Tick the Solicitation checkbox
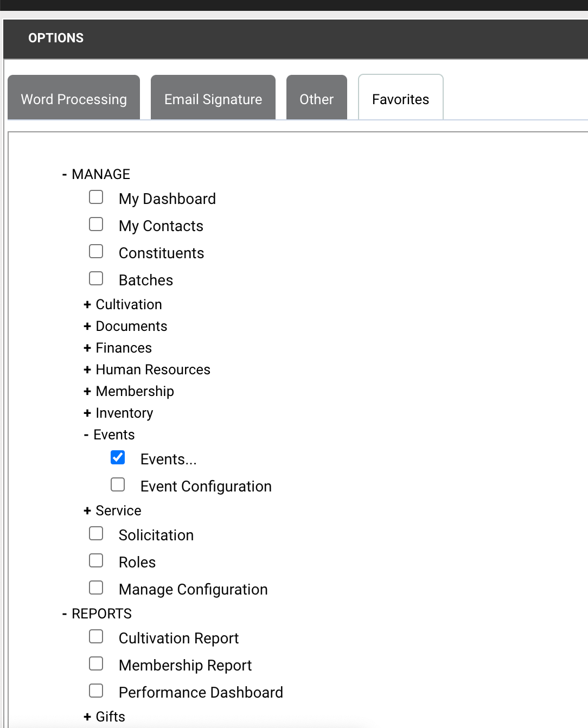 96,533
